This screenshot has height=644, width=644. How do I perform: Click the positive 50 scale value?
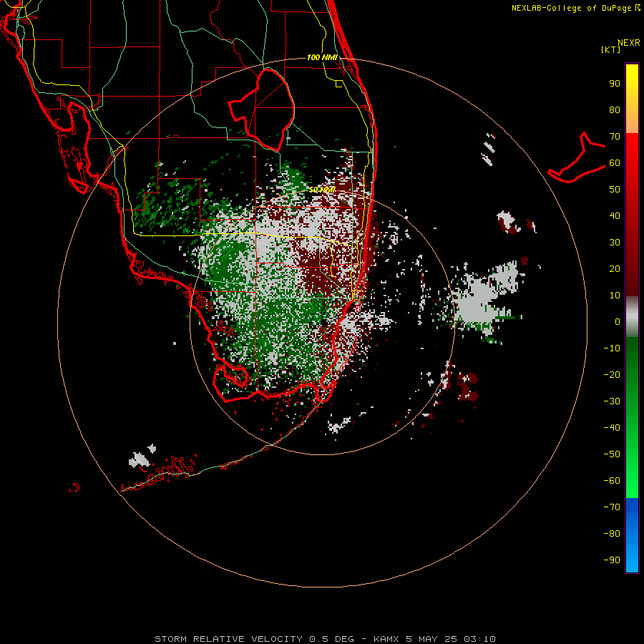(x=615, y=190)
